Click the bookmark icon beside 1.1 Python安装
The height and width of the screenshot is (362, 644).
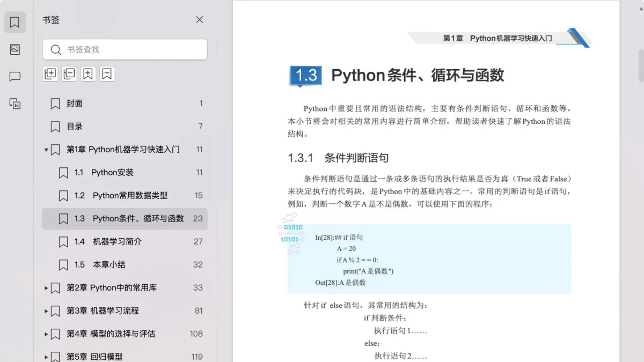coord(63,173)
